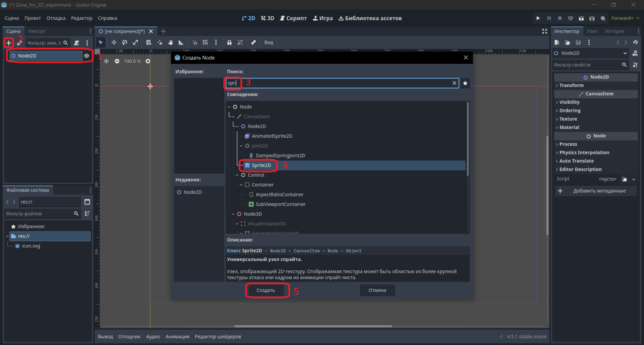Image resolution: width=644 pixels, height=345 pixels.
Task: Sort files in FileSystem dock
Action: click(87, 214)
